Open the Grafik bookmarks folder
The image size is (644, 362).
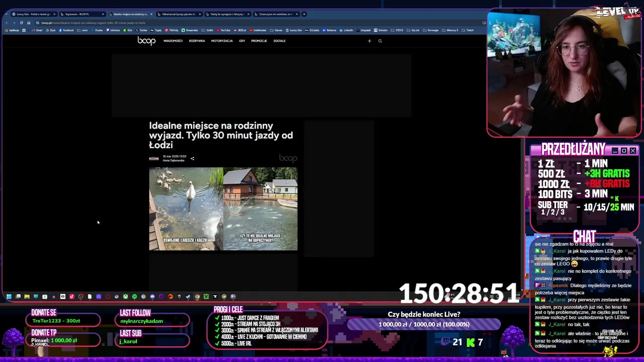pos(207,30)
